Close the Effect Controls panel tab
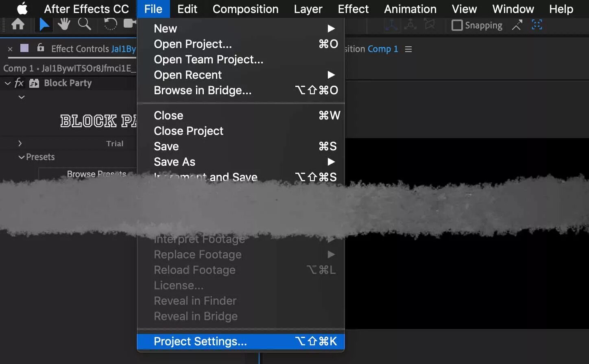 point(10,49)
